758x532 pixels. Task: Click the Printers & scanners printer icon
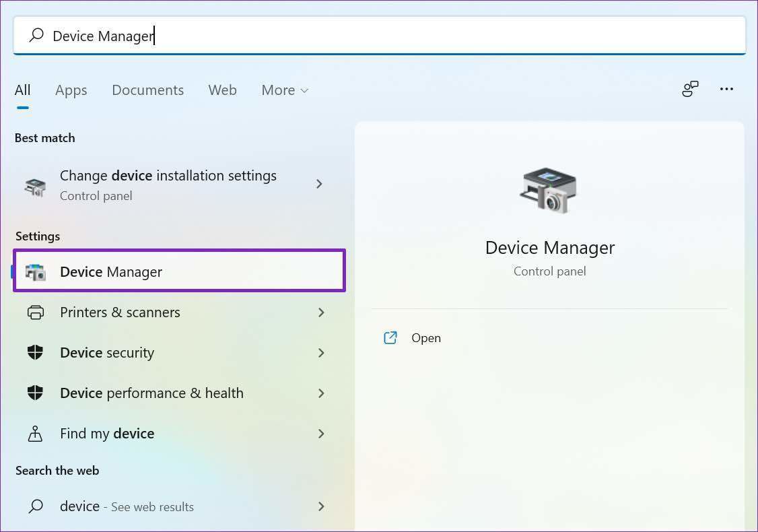click(x=36, y=312)
